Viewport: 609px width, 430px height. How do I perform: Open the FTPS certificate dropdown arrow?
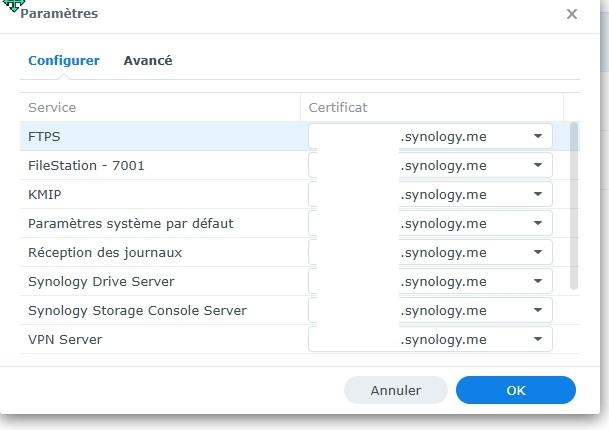click(538, 136)
